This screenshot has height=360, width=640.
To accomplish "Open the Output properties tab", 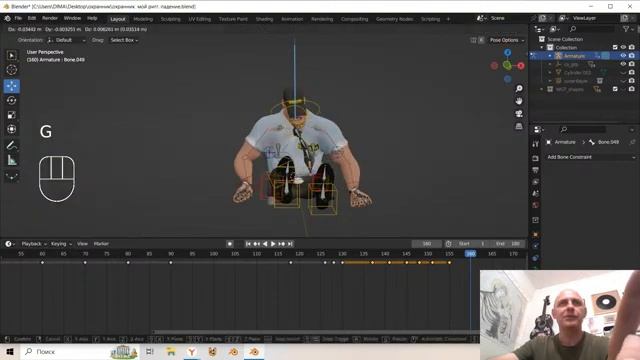I will (536, 170).
